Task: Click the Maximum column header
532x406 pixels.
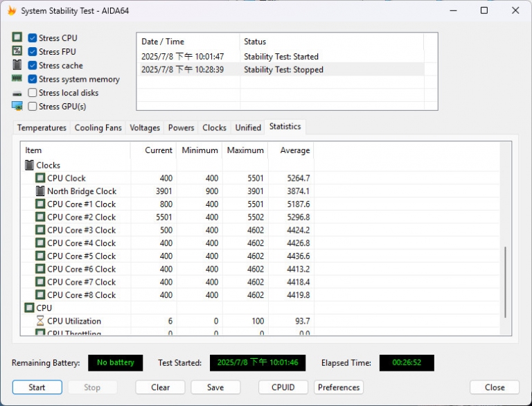Action: click(245, 150)
